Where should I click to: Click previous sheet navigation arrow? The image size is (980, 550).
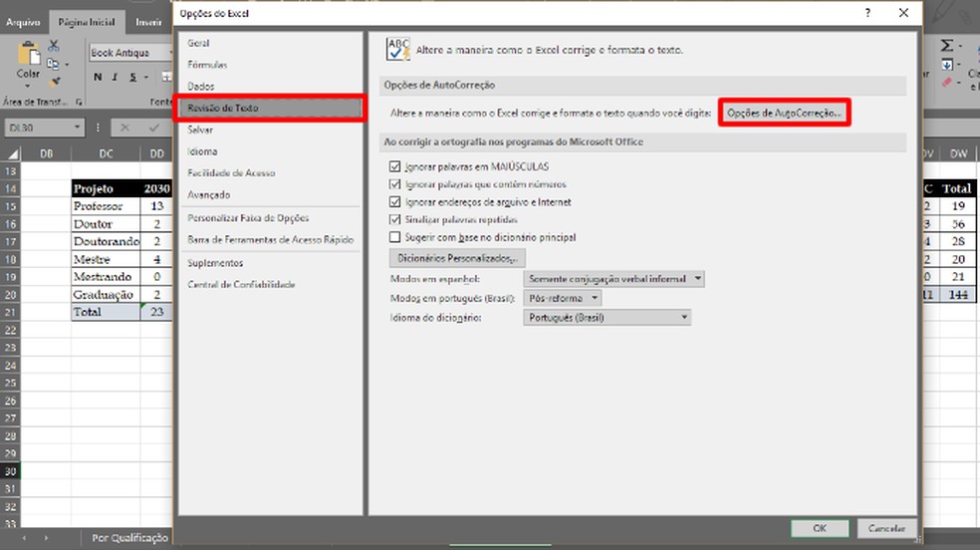tap(24, 537)
